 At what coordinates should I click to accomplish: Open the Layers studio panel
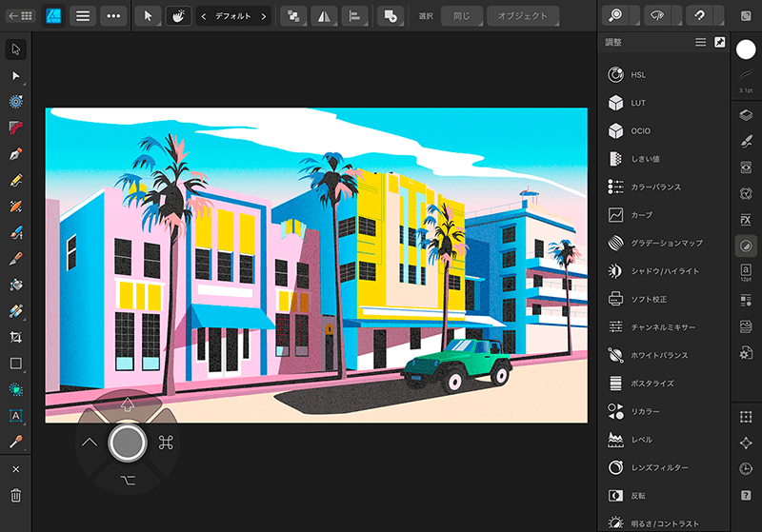tap(746, 115)
